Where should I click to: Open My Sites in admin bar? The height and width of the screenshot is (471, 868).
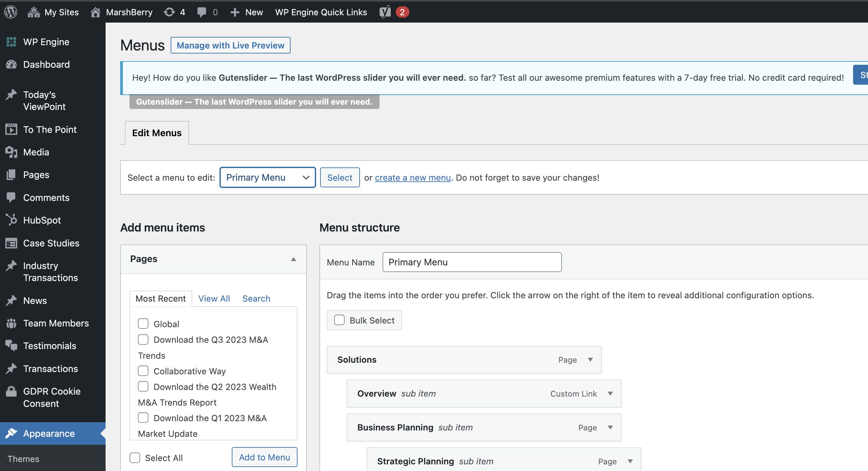[53, 12]
